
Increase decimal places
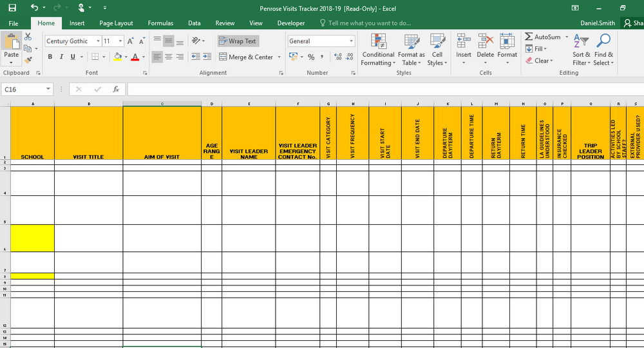pyautogui.click(x=337, y=57)
